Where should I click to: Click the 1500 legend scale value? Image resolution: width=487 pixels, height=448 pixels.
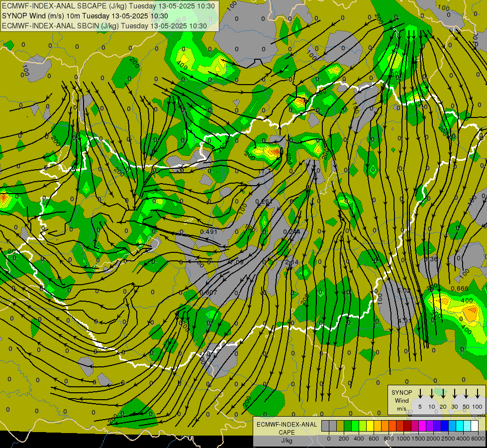click(x=418, y=439)
